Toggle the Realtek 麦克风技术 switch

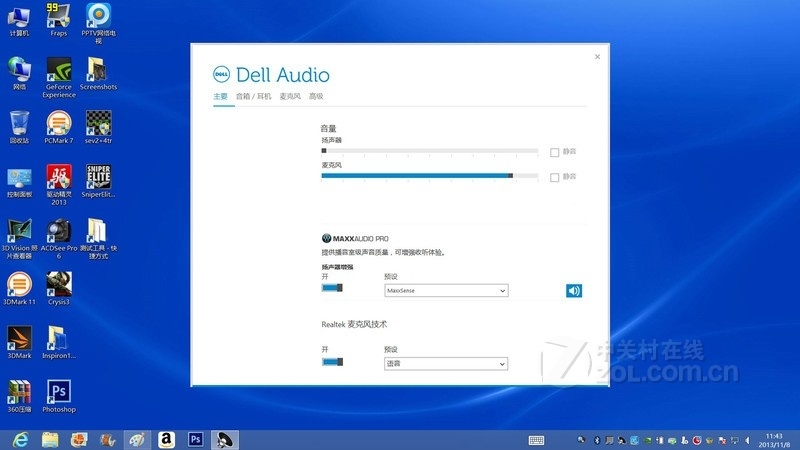[x=332, y=362]
